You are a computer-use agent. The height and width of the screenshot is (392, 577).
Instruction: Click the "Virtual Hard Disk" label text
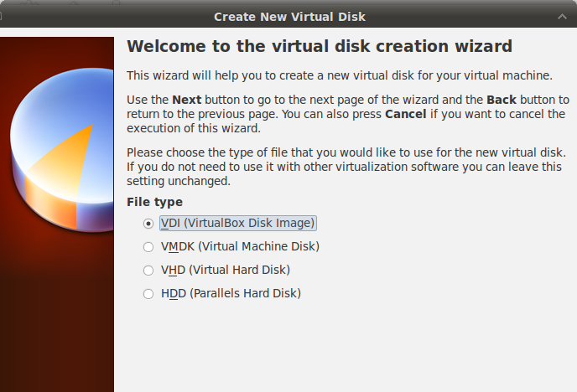(239, 271)
